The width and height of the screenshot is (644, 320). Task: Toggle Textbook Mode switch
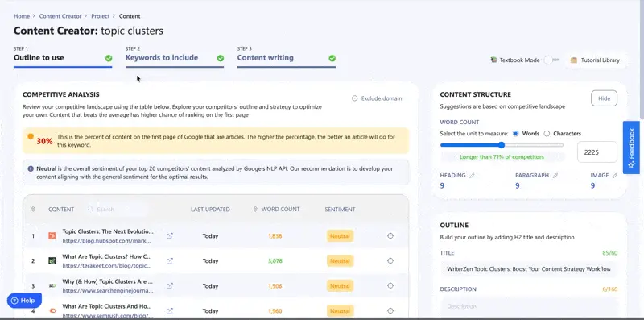(551, 60)
